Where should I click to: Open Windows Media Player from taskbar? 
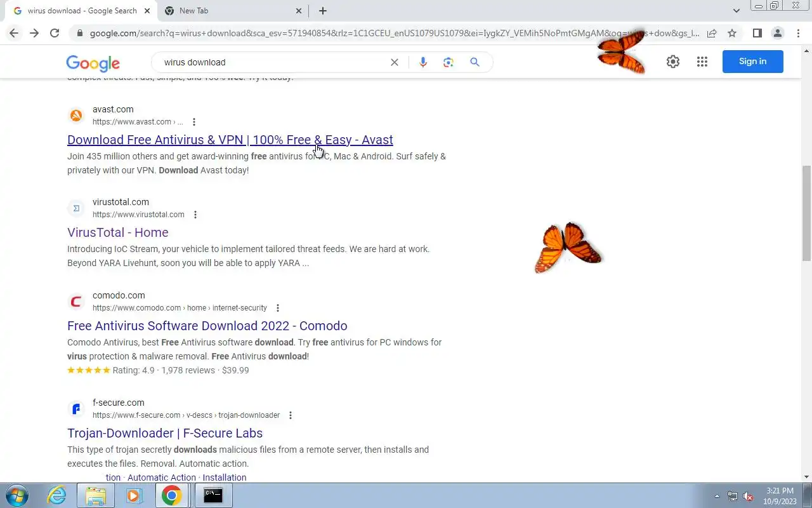click(x=134, y=495)
